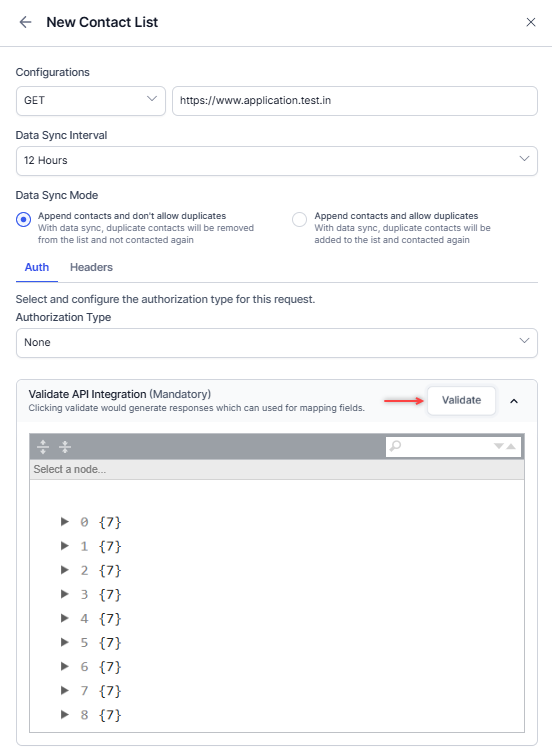Image resolution: width=552 pixels, height=755 pixels.
Task: Switch to the Headers tab
Action: tap(92, 267)
